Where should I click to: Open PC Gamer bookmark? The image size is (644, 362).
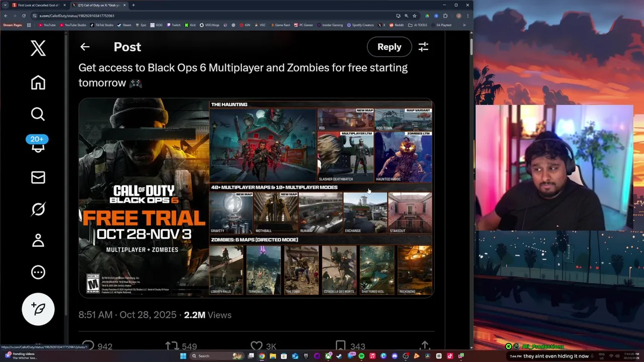pos(303,25)
